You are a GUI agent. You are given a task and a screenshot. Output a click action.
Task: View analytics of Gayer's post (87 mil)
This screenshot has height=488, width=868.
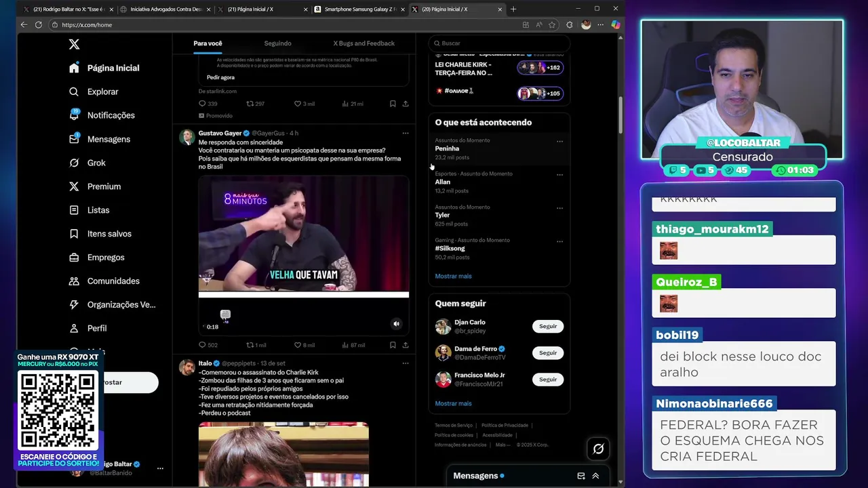(x=353, y=345)
